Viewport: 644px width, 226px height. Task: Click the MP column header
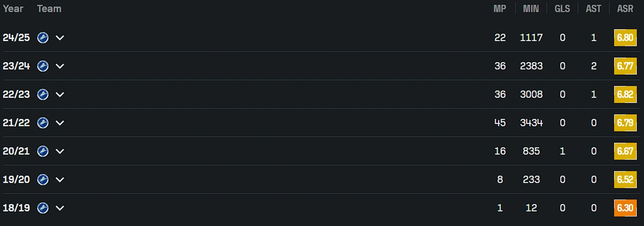(x=500, y=9)
